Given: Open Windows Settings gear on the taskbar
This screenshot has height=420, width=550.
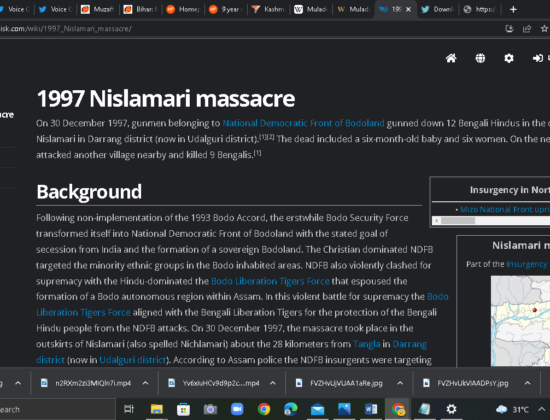Looking at the screenshot, I should point(451,409).
